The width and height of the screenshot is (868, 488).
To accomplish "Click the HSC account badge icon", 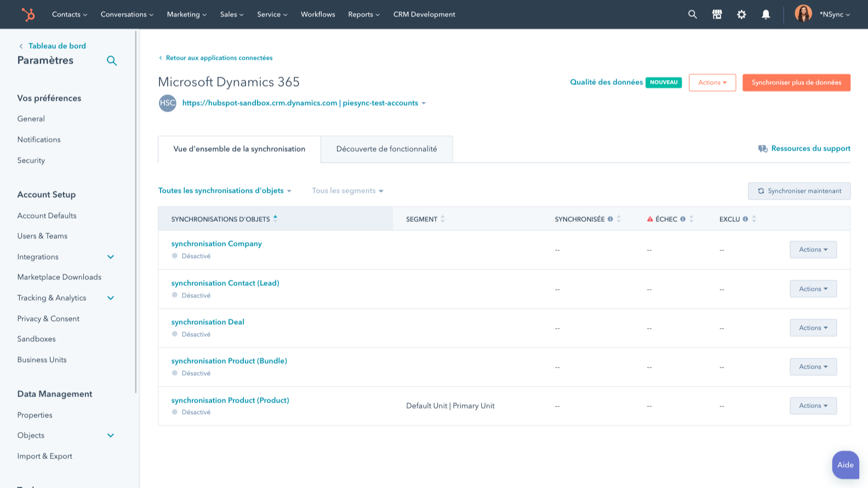I will tap(168, 103).
